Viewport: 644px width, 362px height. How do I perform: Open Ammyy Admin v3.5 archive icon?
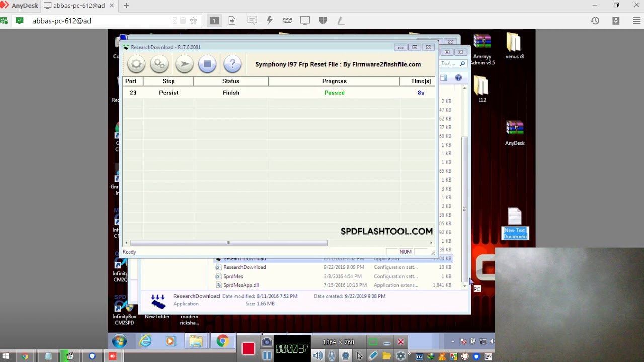482,49
